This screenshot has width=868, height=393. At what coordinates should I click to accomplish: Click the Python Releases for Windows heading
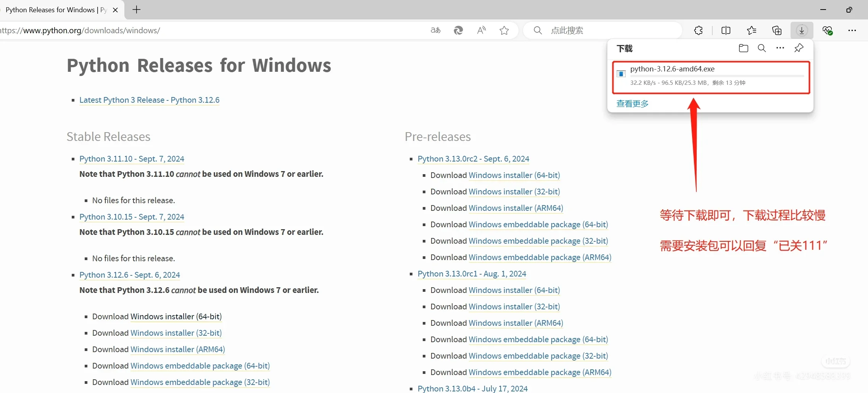pyautogui.click(x=199, y=65)
